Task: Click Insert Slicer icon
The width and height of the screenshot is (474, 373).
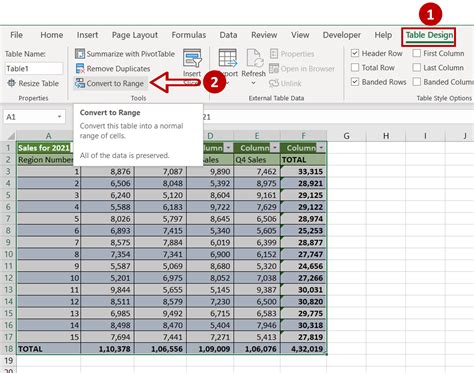Action: coord(192,58)
